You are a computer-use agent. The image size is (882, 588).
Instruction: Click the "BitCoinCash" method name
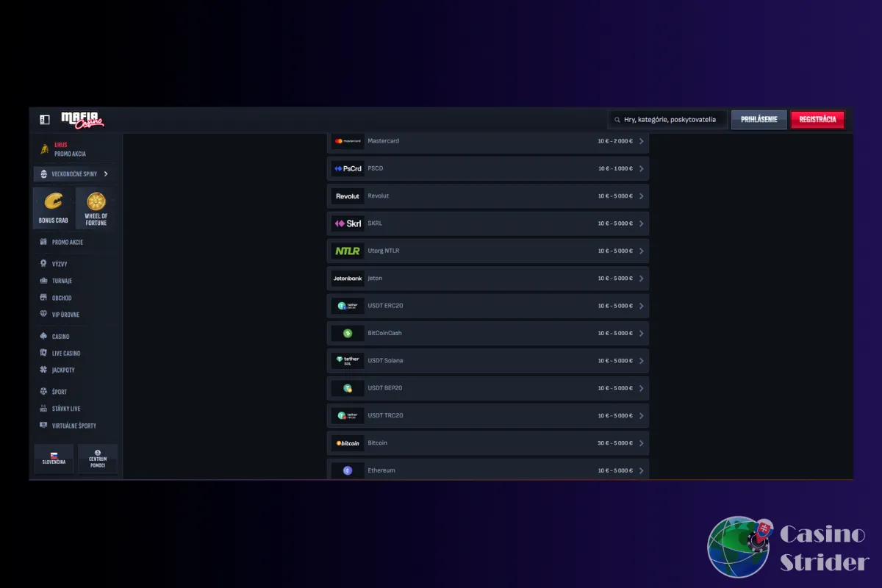coord(384,333)
